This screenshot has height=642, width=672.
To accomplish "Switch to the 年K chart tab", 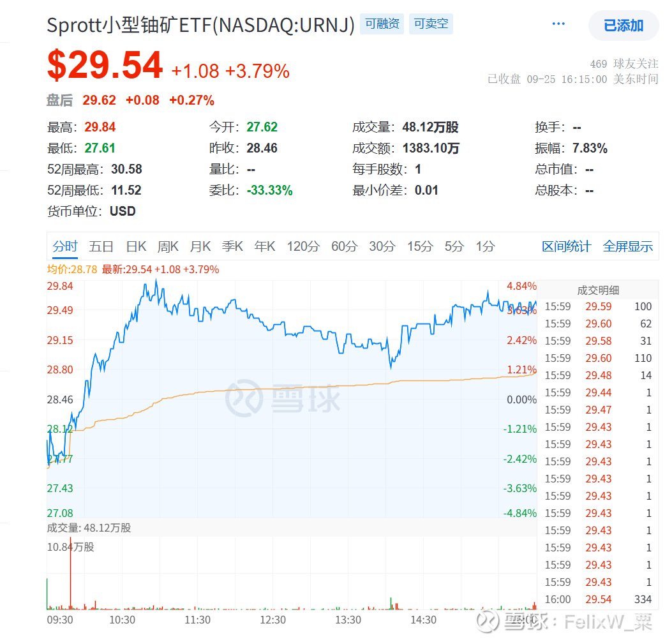I will click(265, 247).
